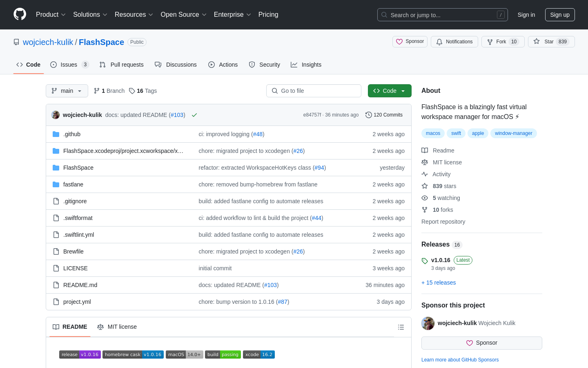View commit status green checkmark
Image resolution: width=588 pixels, height=368 pixels.
click(194, 115)
